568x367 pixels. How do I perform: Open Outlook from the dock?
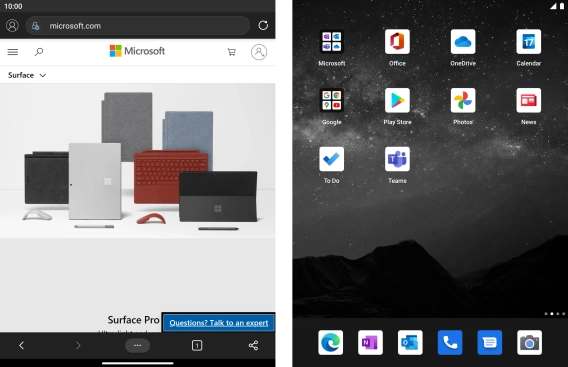pos(410,342)
